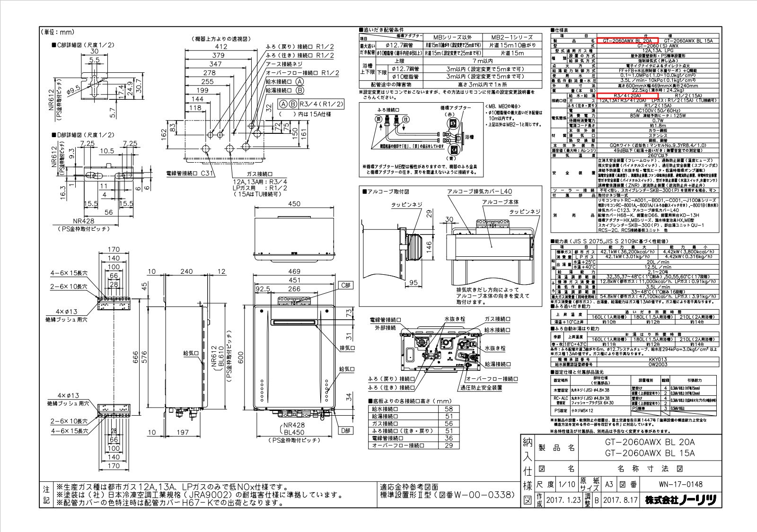Image resolution: width=757 pixels, height=532 pixels.
Task: Click the "AC100V(50/60Hz)" power cell
Action: (659, 110)
